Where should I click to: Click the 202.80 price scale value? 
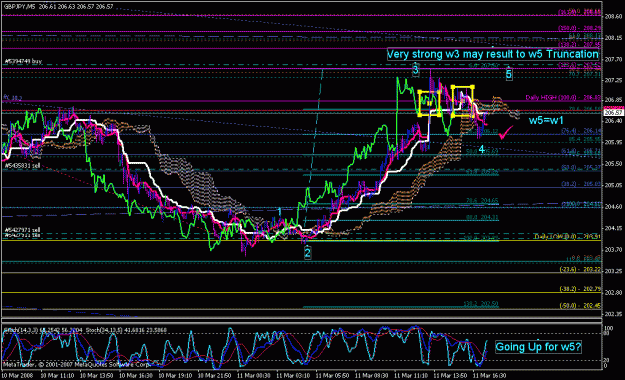click(613, 293)
